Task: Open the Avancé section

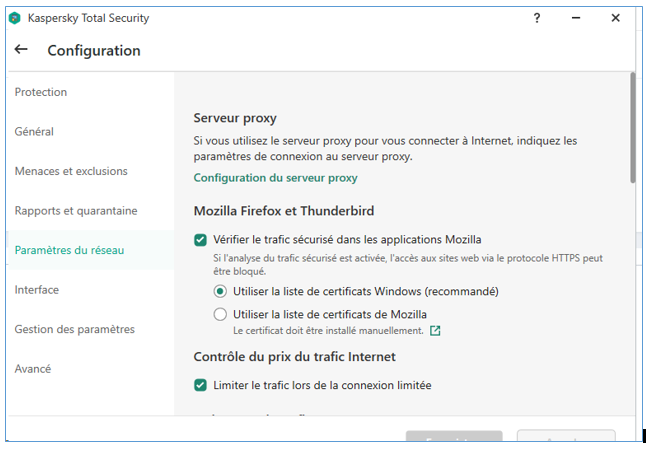Action: (x=33, y=368)
